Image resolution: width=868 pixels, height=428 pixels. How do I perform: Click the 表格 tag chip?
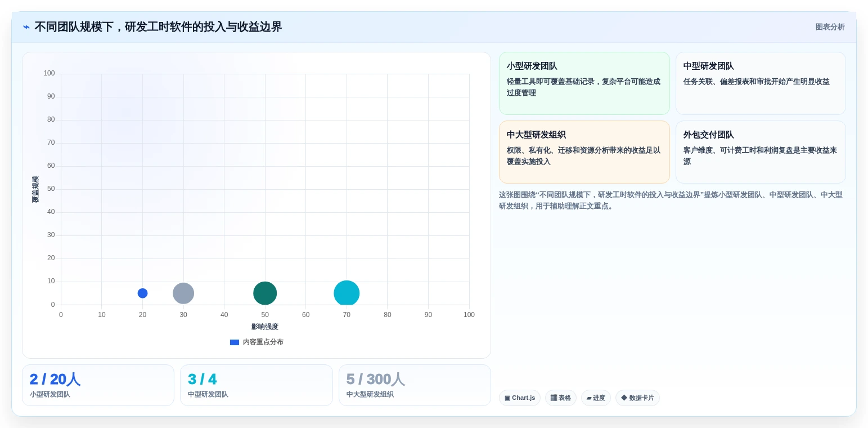(561, 398)
